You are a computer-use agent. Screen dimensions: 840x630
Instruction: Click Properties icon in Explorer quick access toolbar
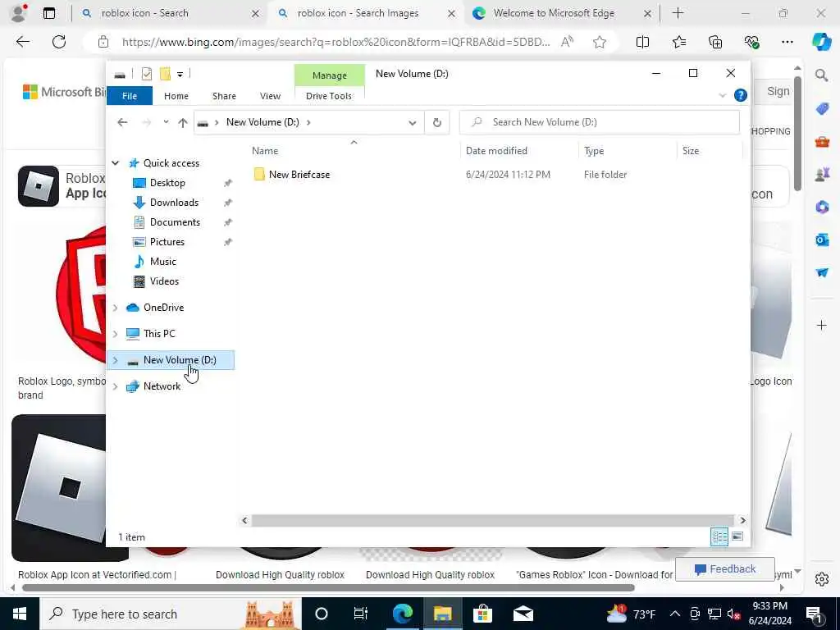146,74
